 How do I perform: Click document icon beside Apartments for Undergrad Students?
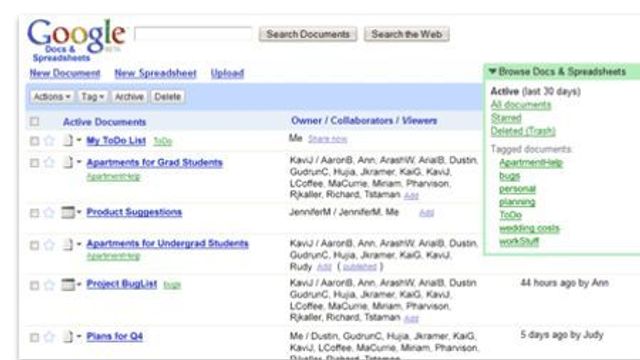click(x=68, y=244)
